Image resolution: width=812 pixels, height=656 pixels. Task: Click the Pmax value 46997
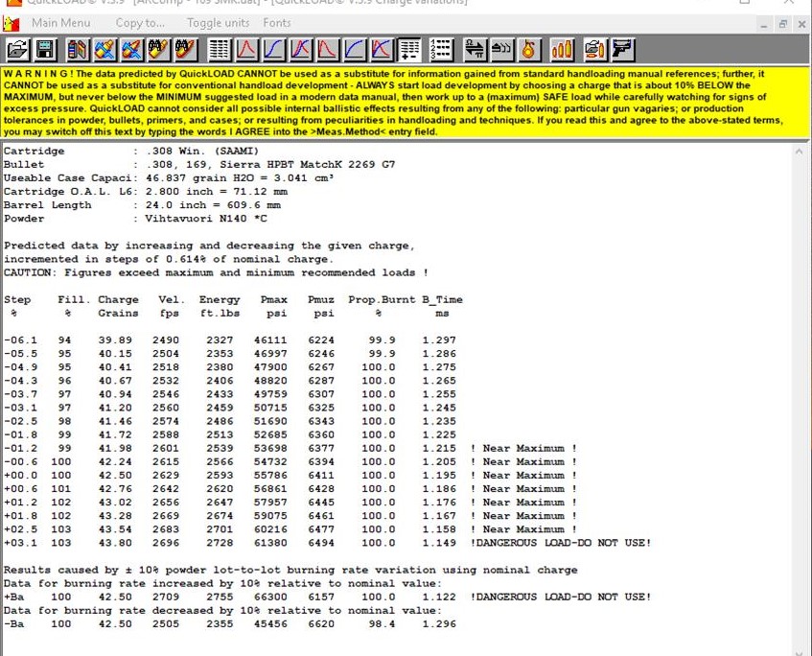tap(270, 353)
